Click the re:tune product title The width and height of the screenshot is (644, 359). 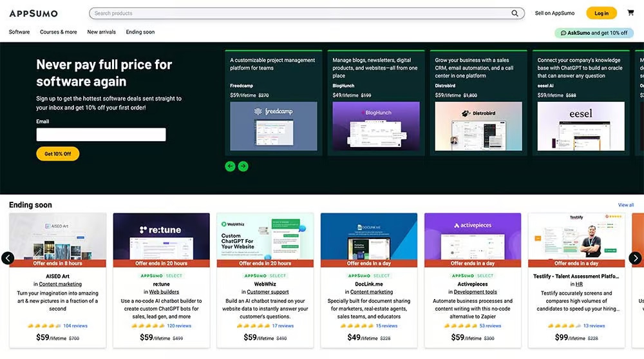pos(162,284)
